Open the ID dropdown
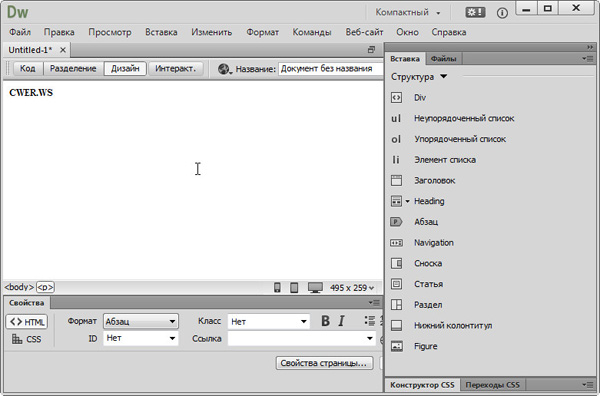The width and height of the screenshot is (600, 396). coord(140,338)
